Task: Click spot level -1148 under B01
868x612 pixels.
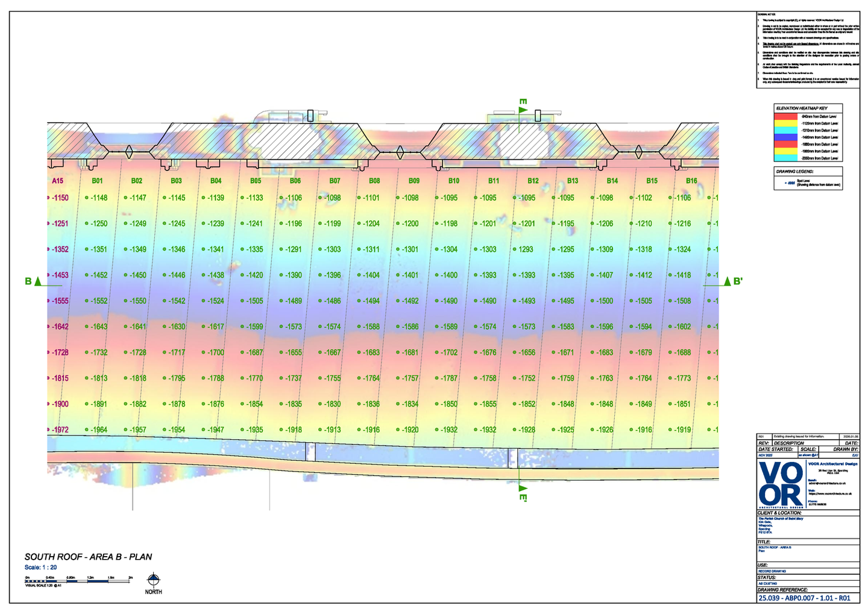Action: click(99, 198)
